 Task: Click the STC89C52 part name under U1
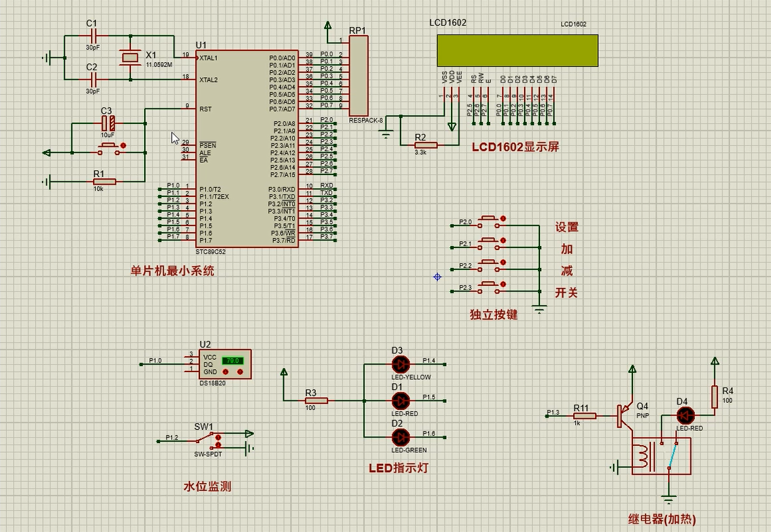coord(210,252)
